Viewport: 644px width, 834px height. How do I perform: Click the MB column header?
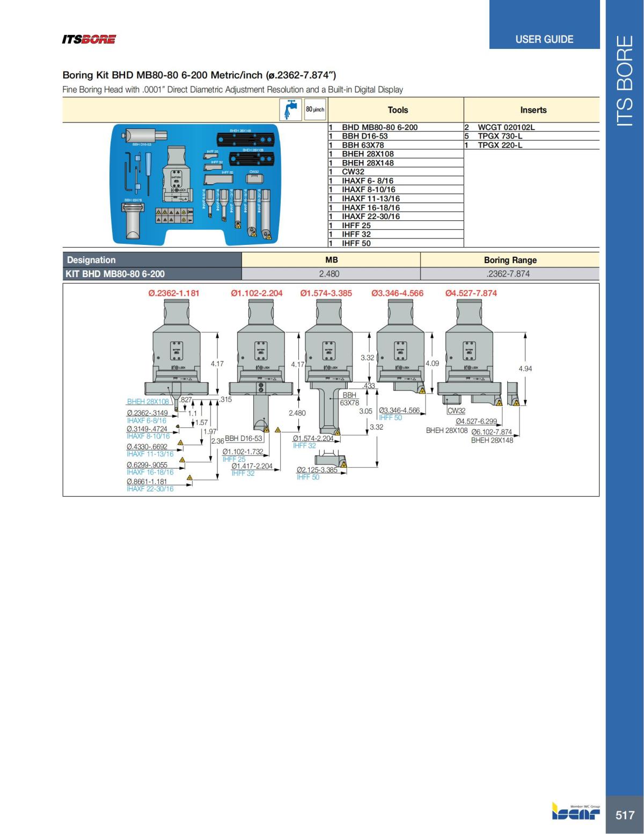coord(331,260)
